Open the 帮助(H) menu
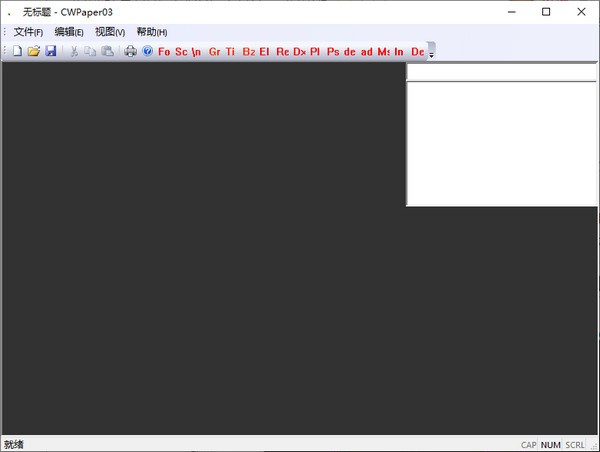The height and width of the screenshot is (452, 600). pyautogui.click(x=152, y=32)
